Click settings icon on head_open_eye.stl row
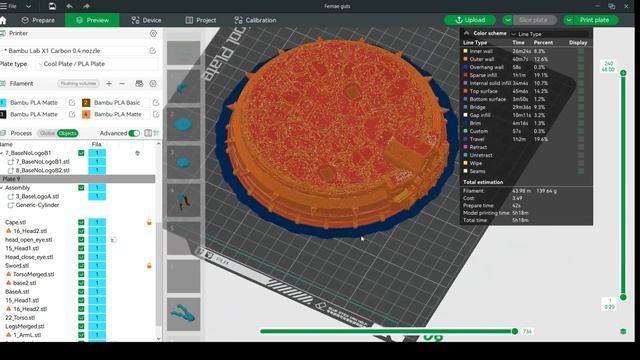640x360 pixels. 113,240
